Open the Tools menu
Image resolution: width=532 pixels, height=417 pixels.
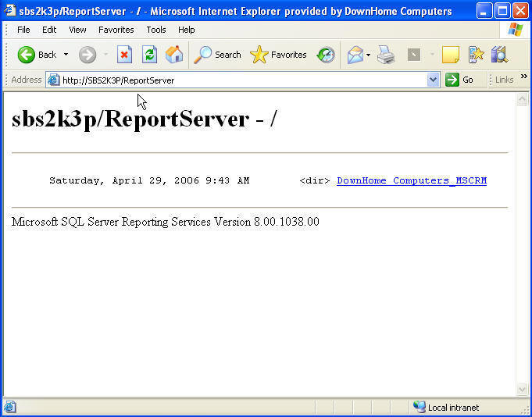156,30
